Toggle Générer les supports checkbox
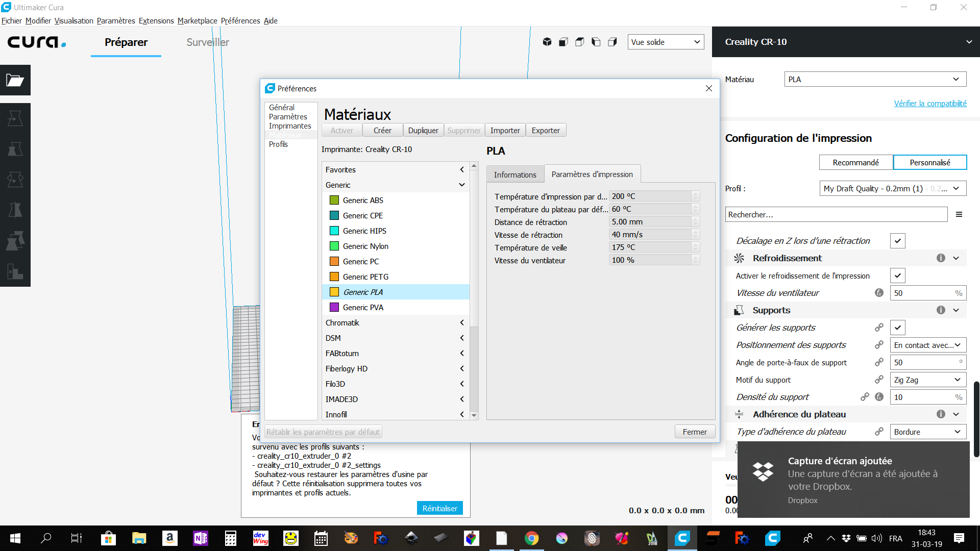The width and height of the screenshot is (980, 551). tap(898, 328)
